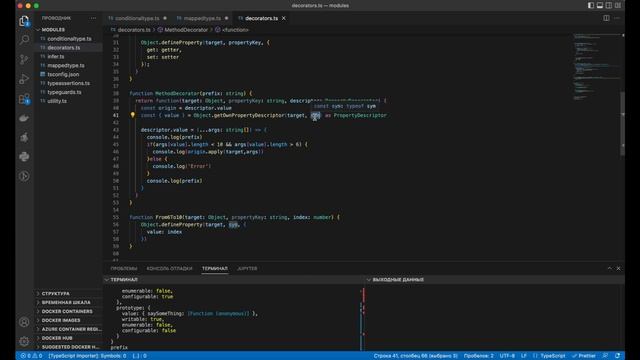Switch to the mappedtype.ts editor tab
This screenshot has height=360, width=640.
point(202,18)
